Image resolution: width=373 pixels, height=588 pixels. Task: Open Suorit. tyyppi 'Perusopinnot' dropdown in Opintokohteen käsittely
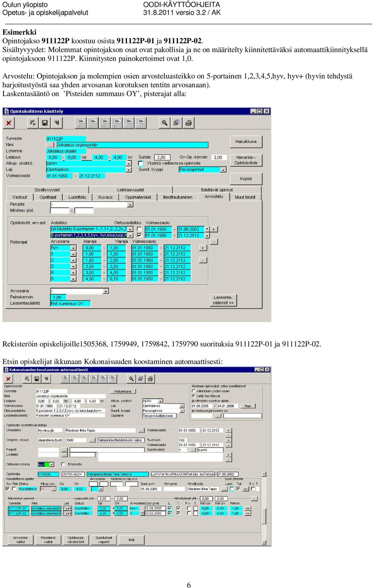pyautogui.click(x=223, y=170)
